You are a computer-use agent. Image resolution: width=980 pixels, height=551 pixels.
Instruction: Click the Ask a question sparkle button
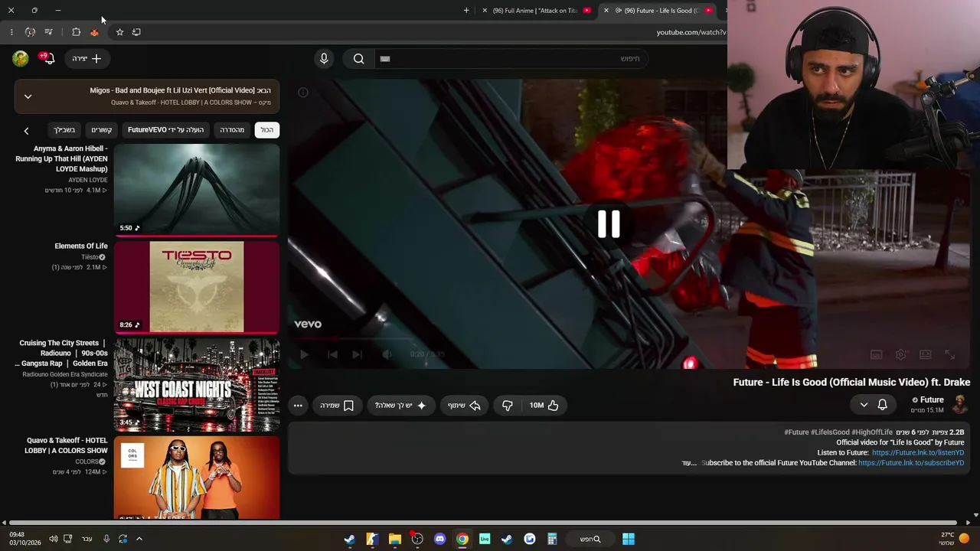pyautogui.click(x=400, y=406)
